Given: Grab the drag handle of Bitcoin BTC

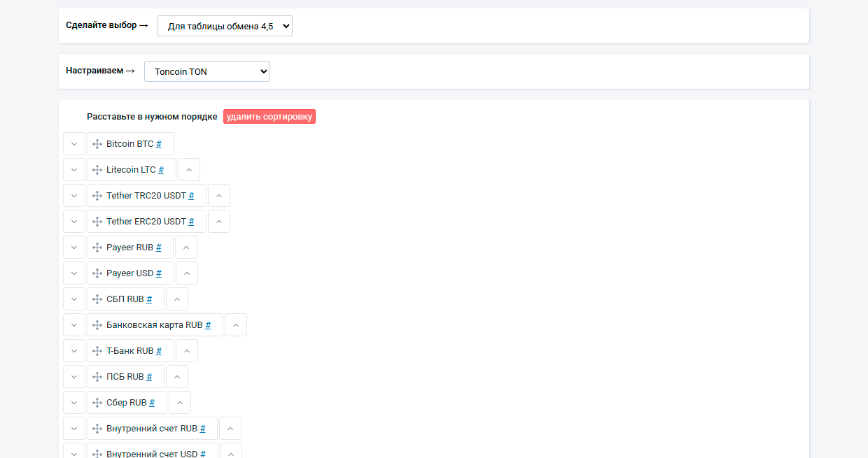Looking at the screenshot, I should point(97,144).
